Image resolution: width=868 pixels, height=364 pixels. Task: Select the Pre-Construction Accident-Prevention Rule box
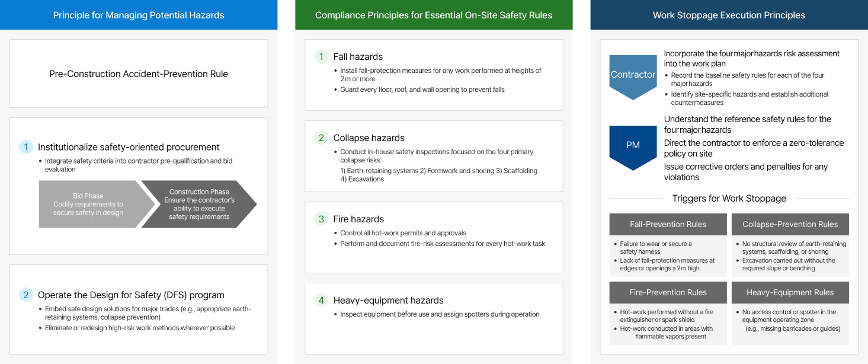[x=139, y=74]
